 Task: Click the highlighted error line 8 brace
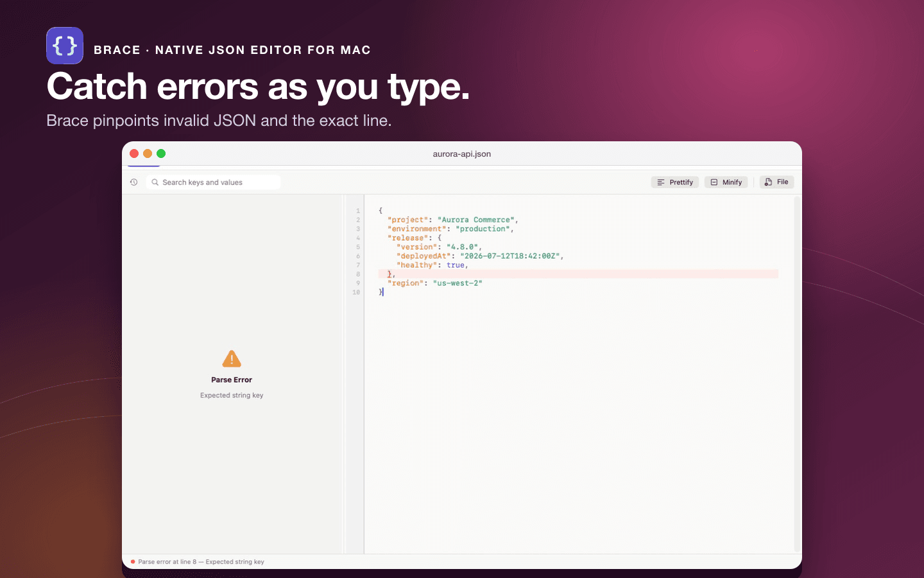[389, 274]
